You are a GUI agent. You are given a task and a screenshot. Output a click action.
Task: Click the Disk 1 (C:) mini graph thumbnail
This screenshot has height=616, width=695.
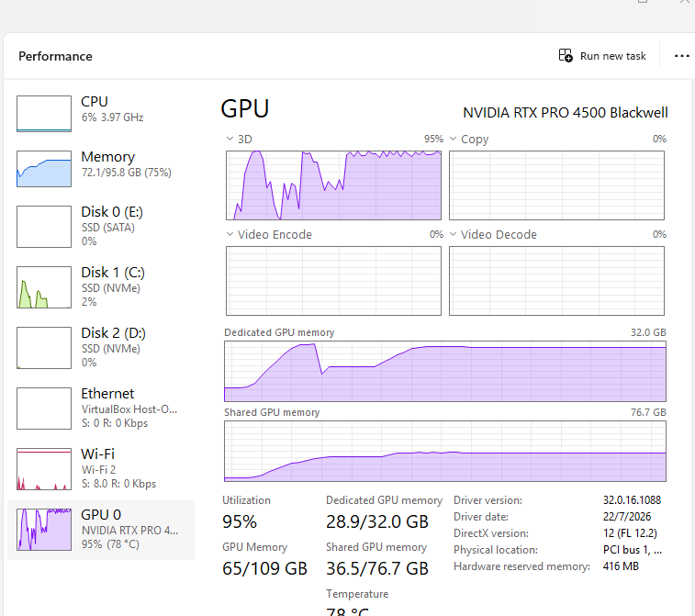(44, 287)
